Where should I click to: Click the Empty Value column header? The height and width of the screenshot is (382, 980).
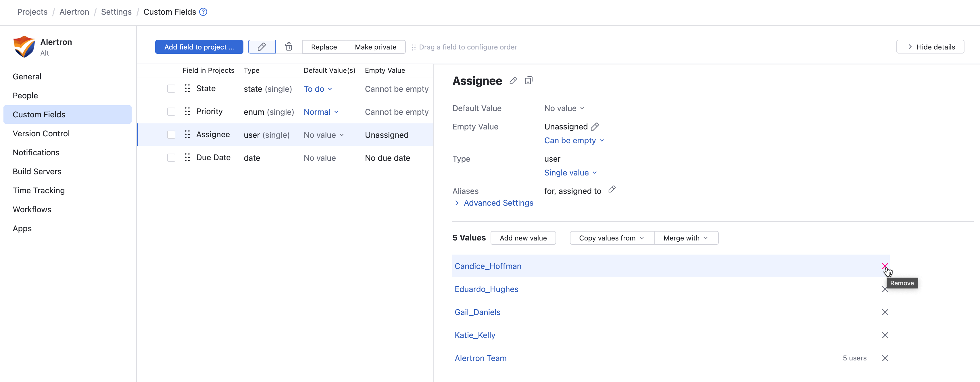(x=385, y=70)
